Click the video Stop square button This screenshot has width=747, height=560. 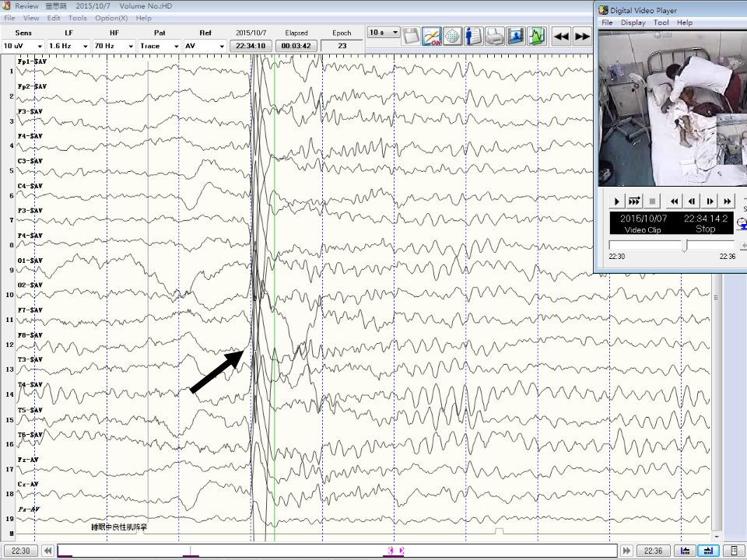tap(652, 201)
